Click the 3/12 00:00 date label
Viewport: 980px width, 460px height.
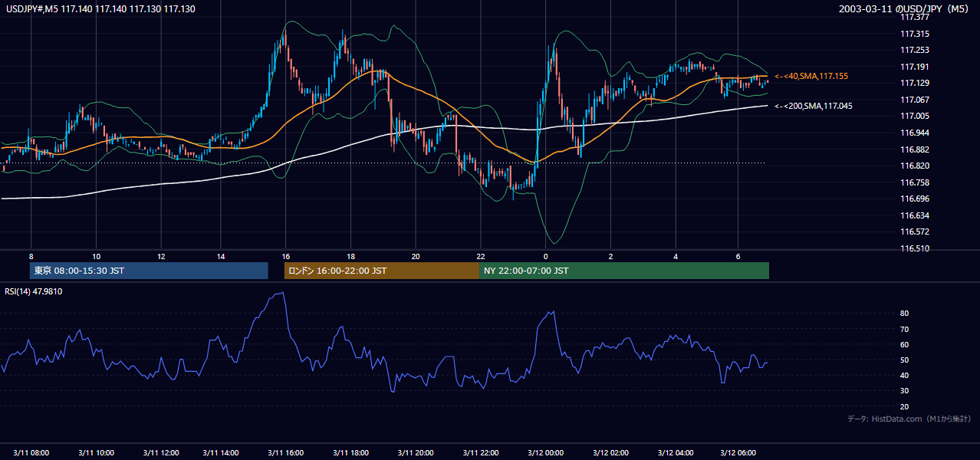(544, 452)
